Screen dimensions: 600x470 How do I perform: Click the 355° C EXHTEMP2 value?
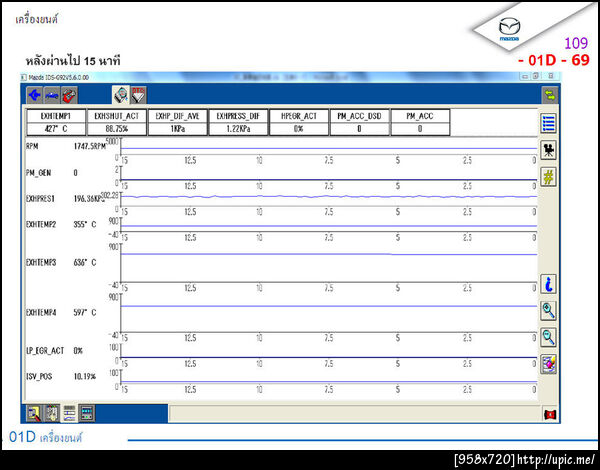click(x=85, y=224)
